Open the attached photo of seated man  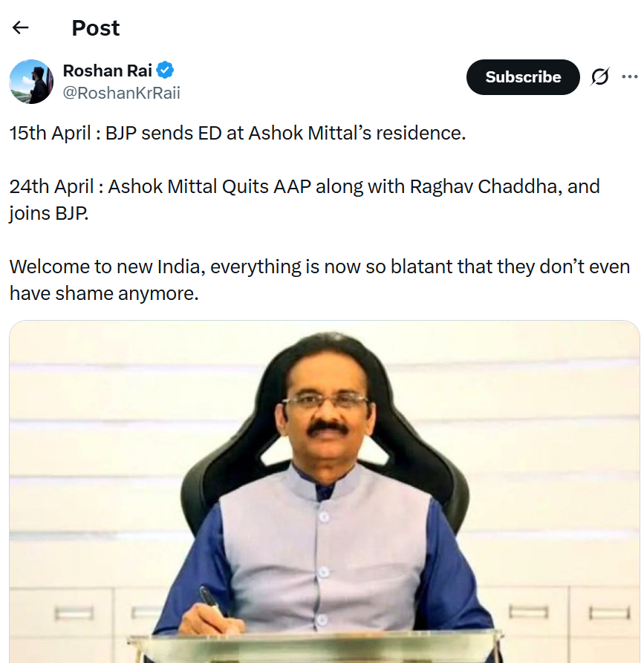325,491
